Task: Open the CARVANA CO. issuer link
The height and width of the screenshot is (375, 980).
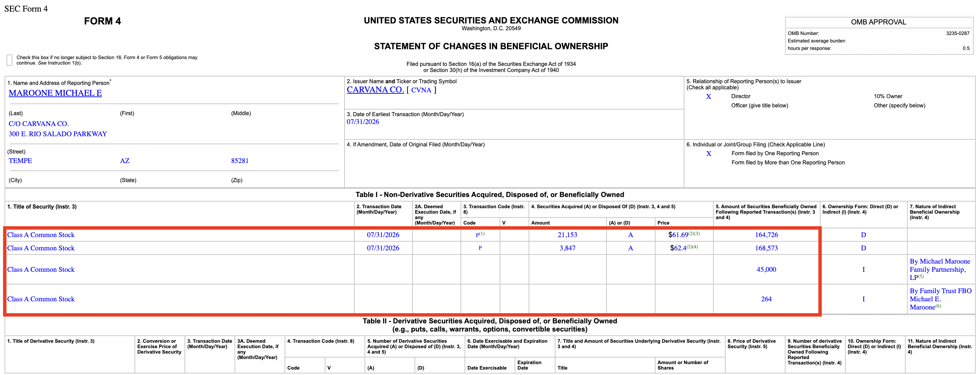Action: coord(375,90)
